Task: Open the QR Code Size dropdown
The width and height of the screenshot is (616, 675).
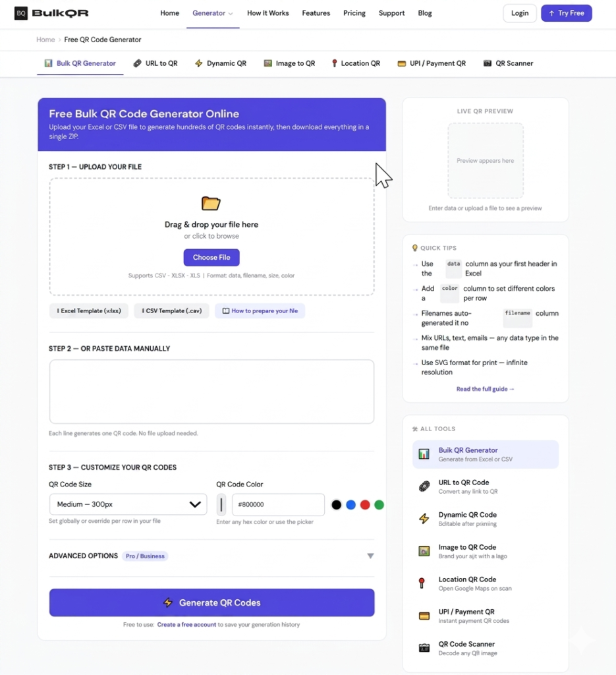Action: pyautogui.click(x=128, y=504)
